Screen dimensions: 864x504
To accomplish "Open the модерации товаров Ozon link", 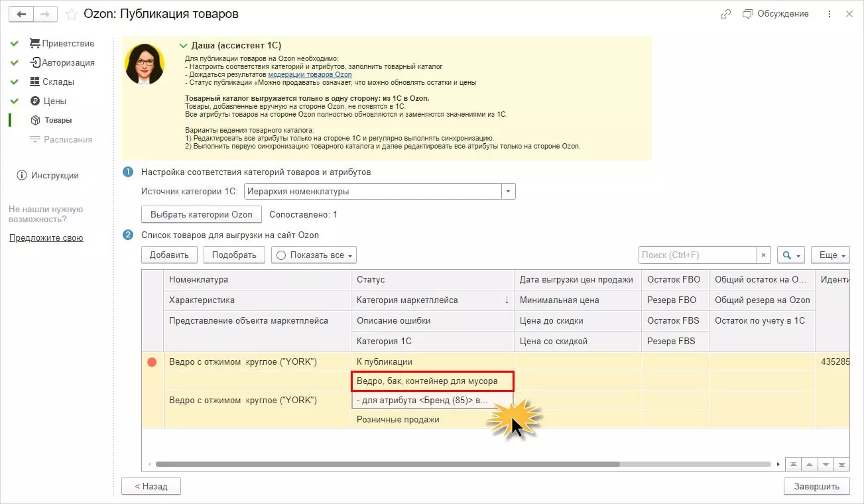I will 310,75.
